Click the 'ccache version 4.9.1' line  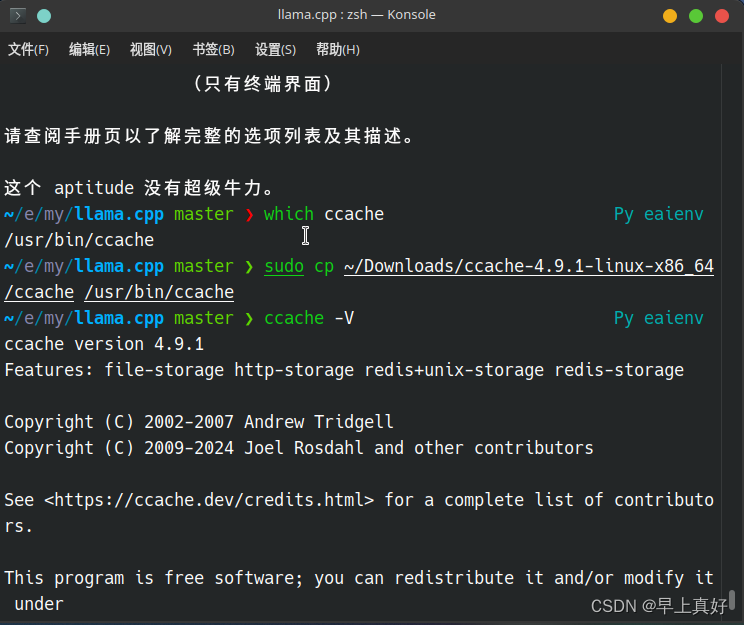coord(104,344)
